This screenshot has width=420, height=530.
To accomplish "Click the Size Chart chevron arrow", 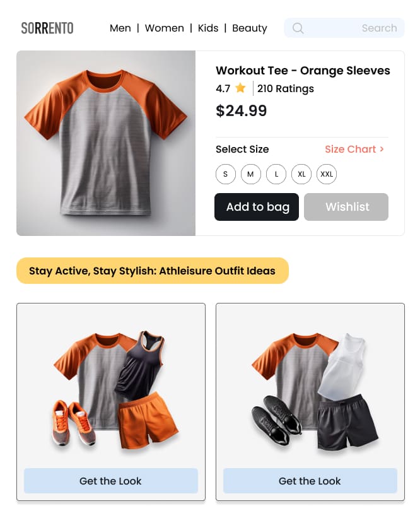I will click(x=382, y=149).
